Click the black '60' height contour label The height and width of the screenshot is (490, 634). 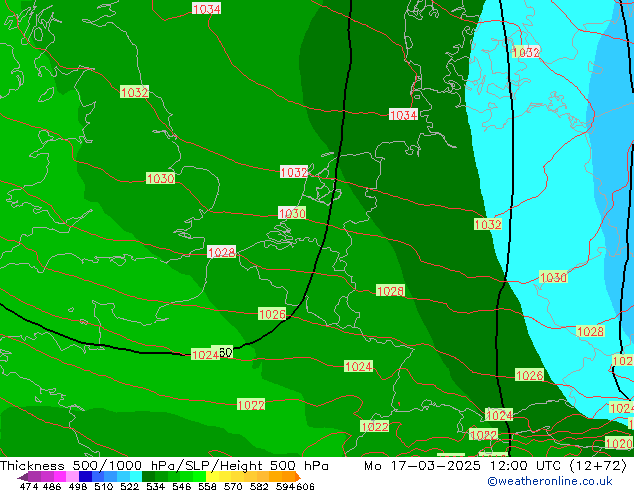(x=225, y=352)
